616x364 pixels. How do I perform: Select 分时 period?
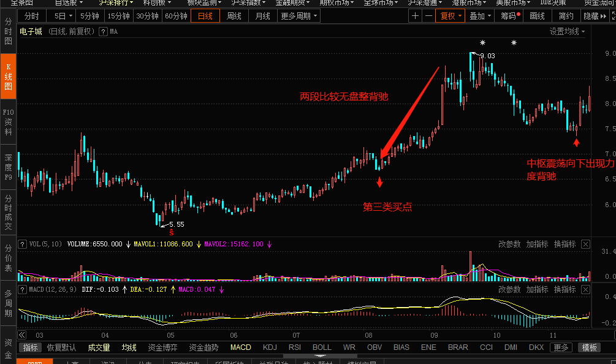32,16
